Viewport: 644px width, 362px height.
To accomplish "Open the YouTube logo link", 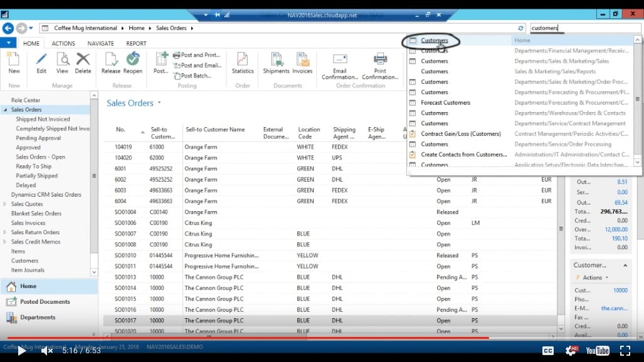I will click(598, 351).
